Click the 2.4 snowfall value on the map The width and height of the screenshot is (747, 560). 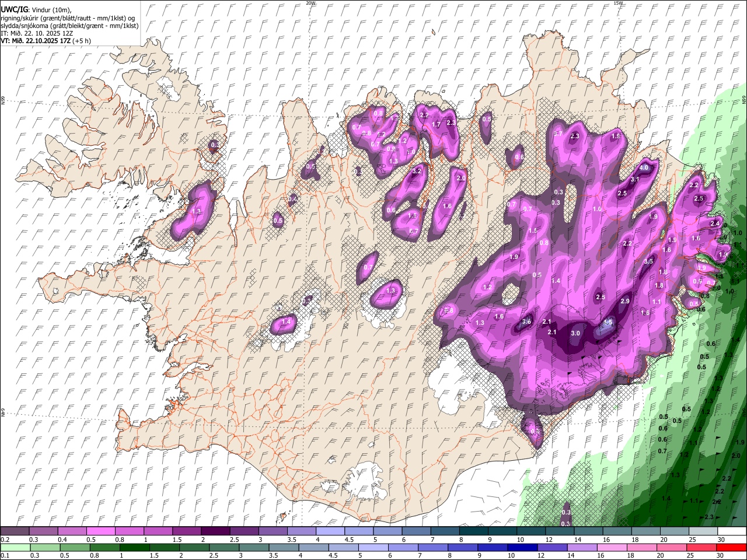(x=715, y=223)
